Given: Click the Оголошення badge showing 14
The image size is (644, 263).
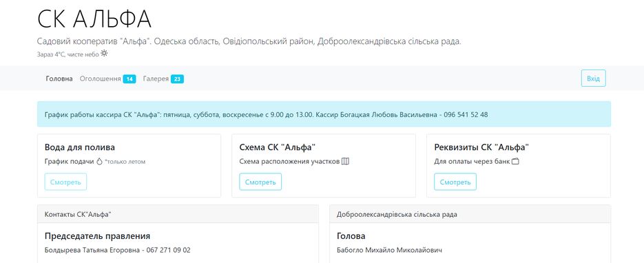Looking at the screenshot, I should point(129,79).
